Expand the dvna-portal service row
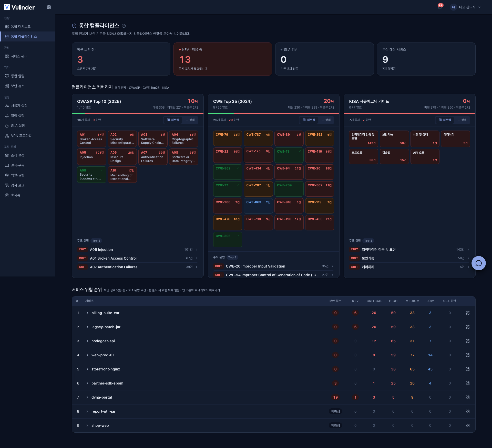 tap(87, 397)
